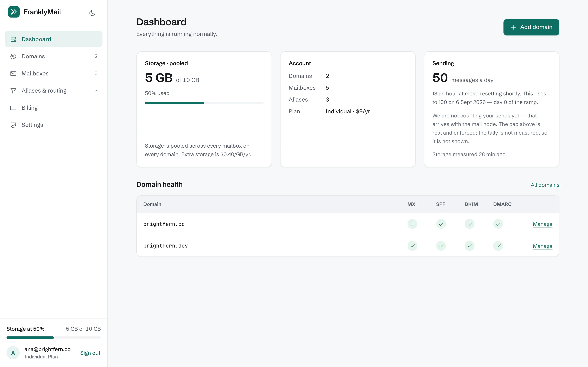Go to the Billing section

click(54, 108)
